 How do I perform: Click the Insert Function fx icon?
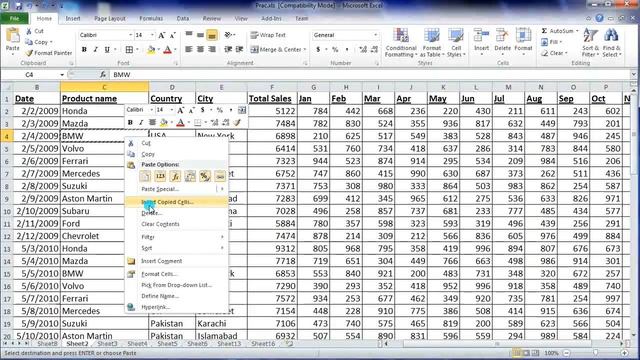point(103,75)
